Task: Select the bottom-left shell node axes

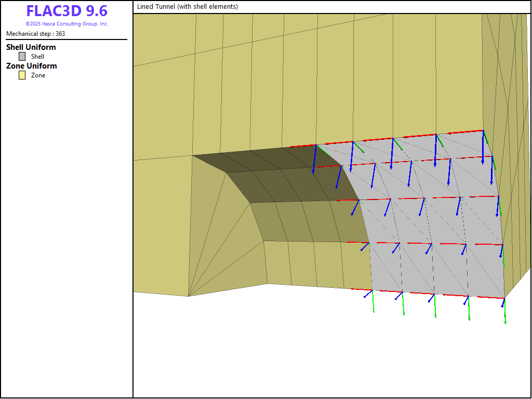Action: point(373,290)
